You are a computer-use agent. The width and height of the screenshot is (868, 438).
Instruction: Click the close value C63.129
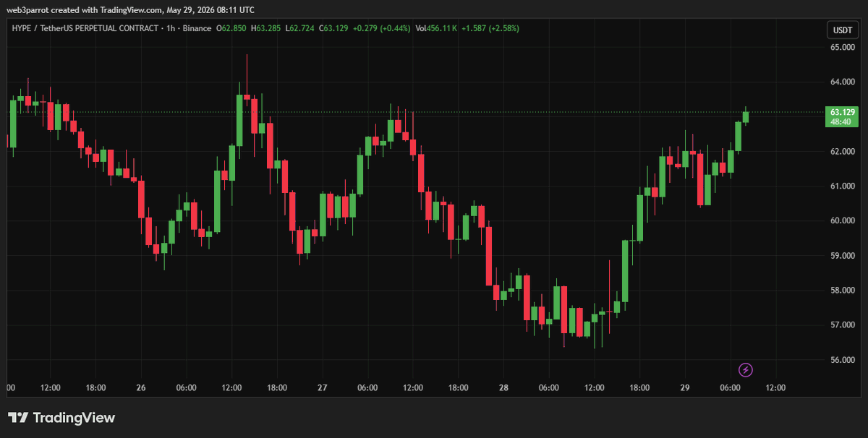click(333, 28)
